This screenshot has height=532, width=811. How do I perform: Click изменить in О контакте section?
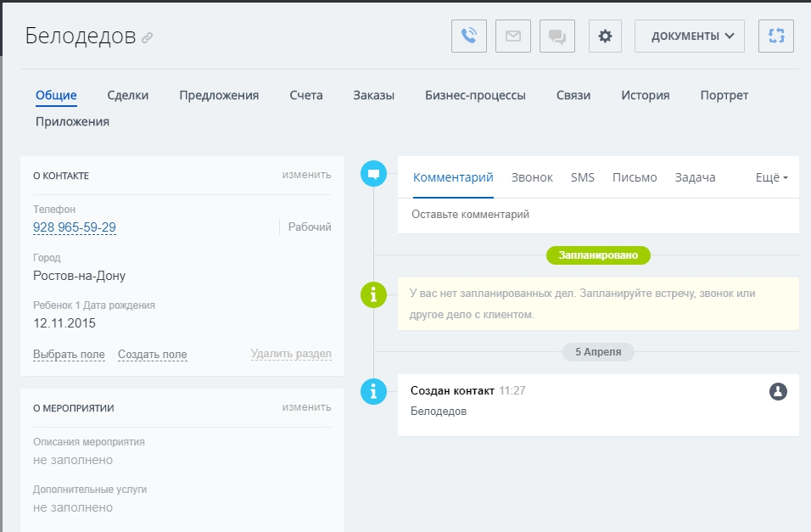[307, 175]
